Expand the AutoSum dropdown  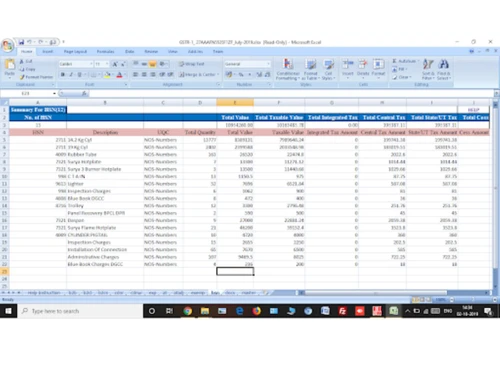pyautogui.click(x=418, y=61)
